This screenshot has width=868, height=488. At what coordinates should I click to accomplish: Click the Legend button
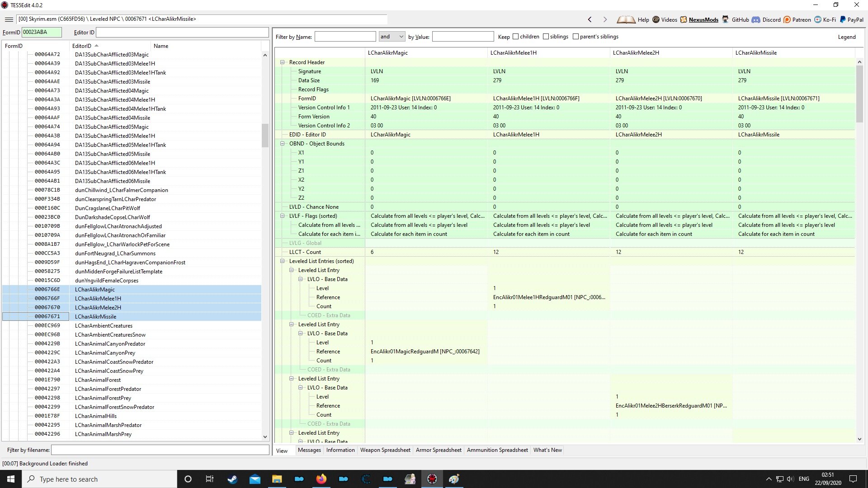846,37
